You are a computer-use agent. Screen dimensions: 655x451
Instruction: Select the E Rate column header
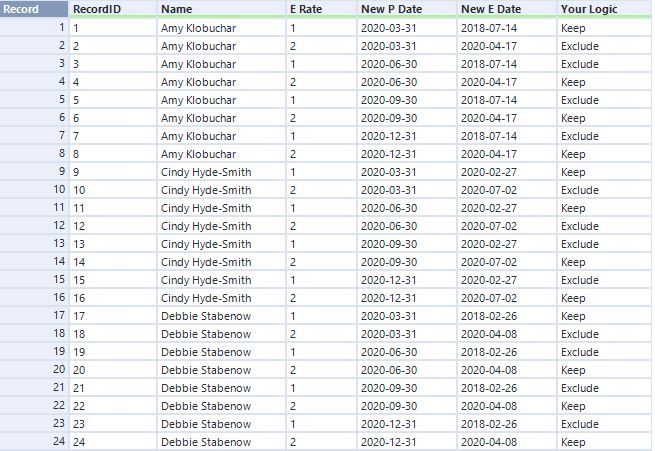(322, 9)
